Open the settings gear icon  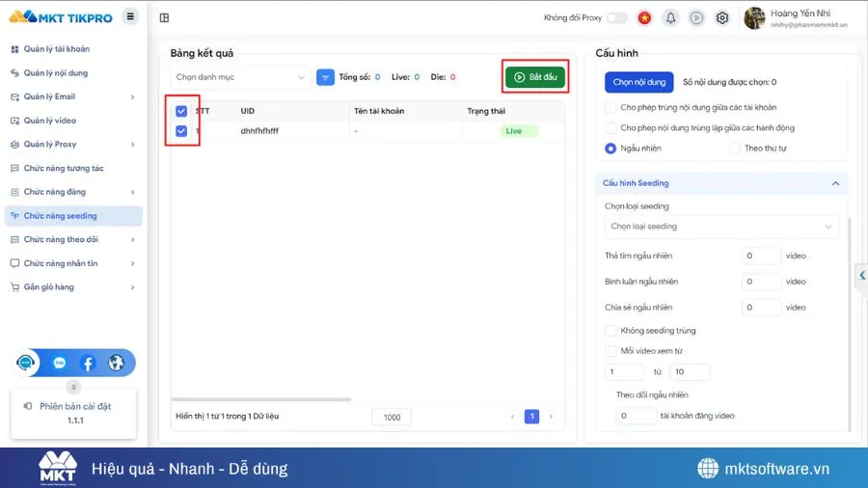721,17
